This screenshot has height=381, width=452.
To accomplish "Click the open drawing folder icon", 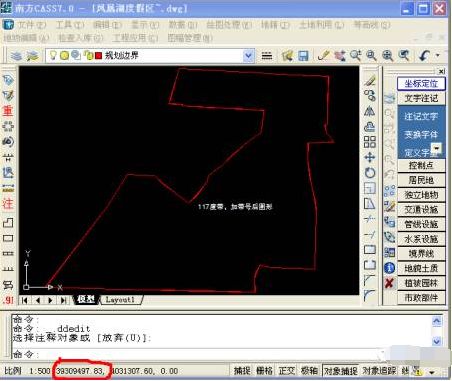I will pyautogui.click(x=287, y=56).
